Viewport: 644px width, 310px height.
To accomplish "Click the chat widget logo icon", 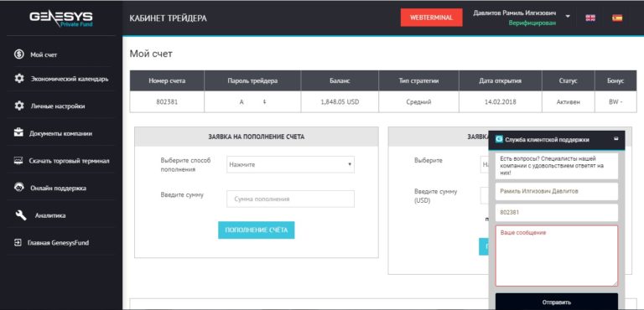I will (x=499, y=140).
